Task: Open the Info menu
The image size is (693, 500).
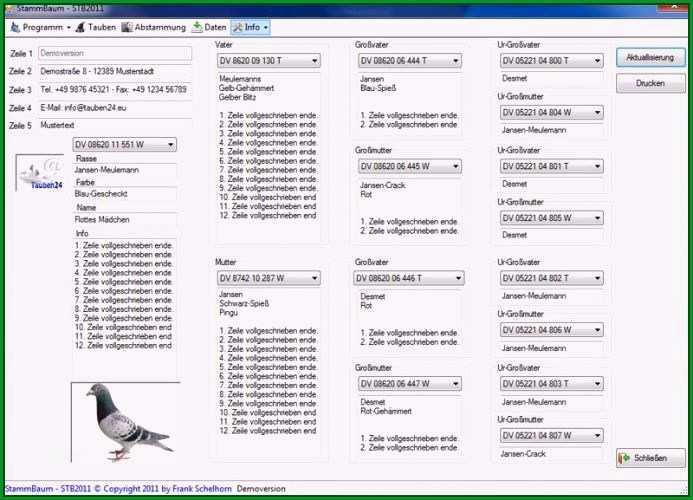Action: pos(250,27)
